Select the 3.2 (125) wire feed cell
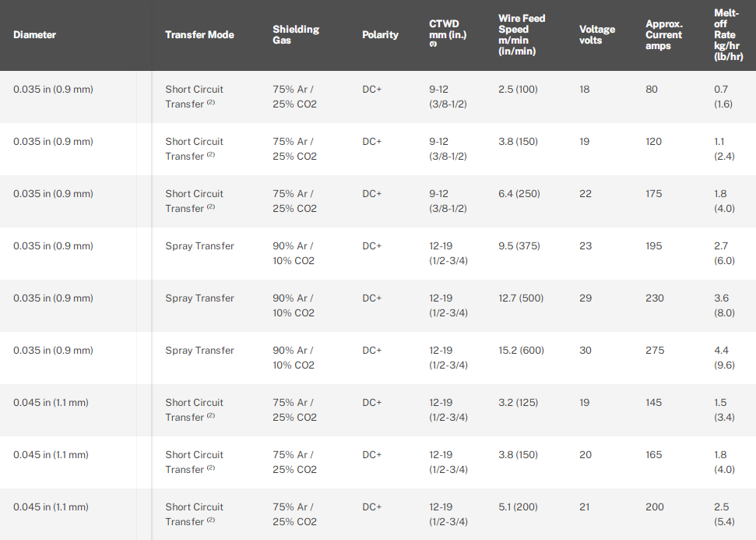Viewport: 756px width, 540px height. coord(517,403)
